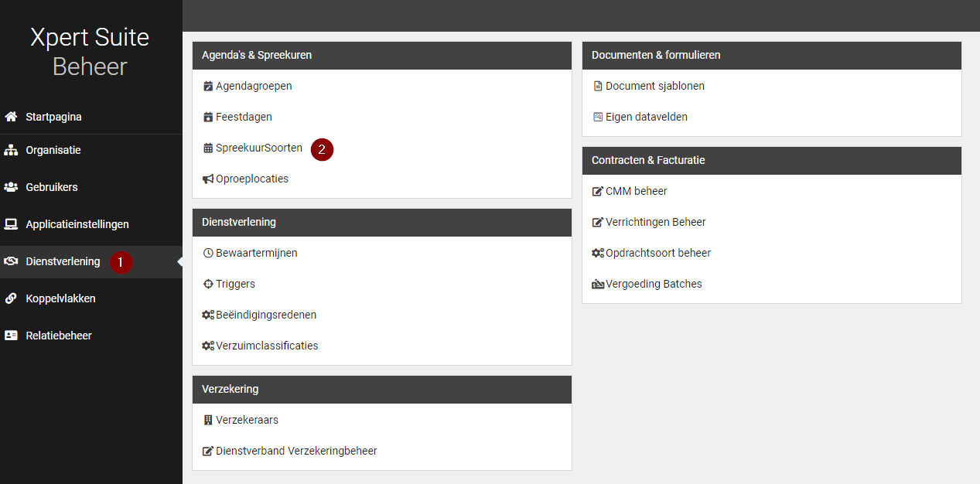
Task: Click the ID card icon for Relatiebeheer
Action: (11, 336)
